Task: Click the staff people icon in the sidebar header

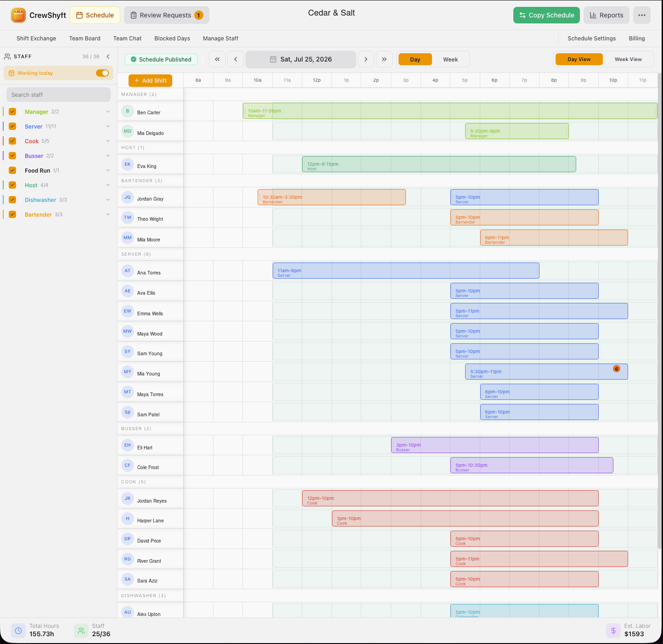Action: click(x=7, y=56)
